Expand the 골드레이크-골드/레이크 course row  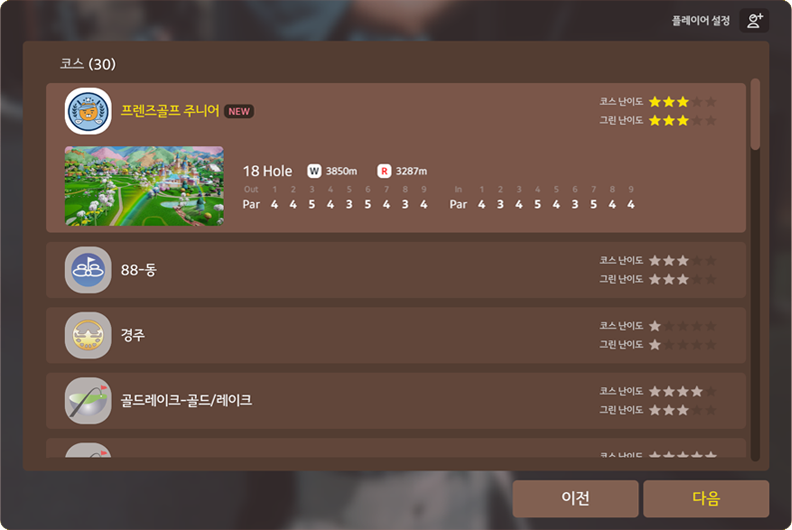click(x=396, y=401)
